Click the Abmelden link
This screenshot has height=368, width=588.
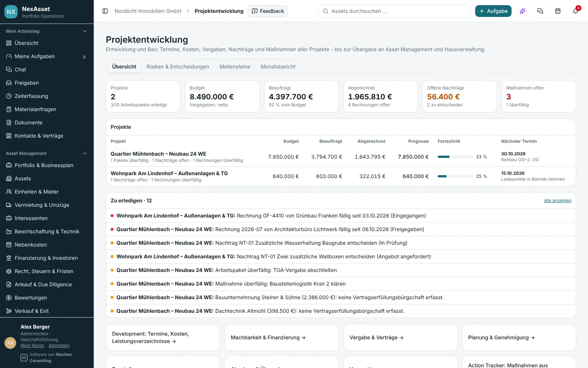[x=59, y=346]
